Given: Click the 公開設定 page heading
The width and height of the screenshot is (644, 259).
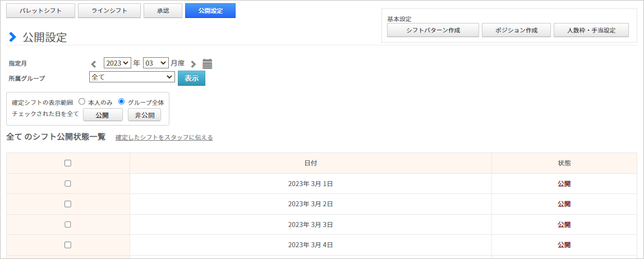Looking at the screenshot, I should [x=45, y=38].
